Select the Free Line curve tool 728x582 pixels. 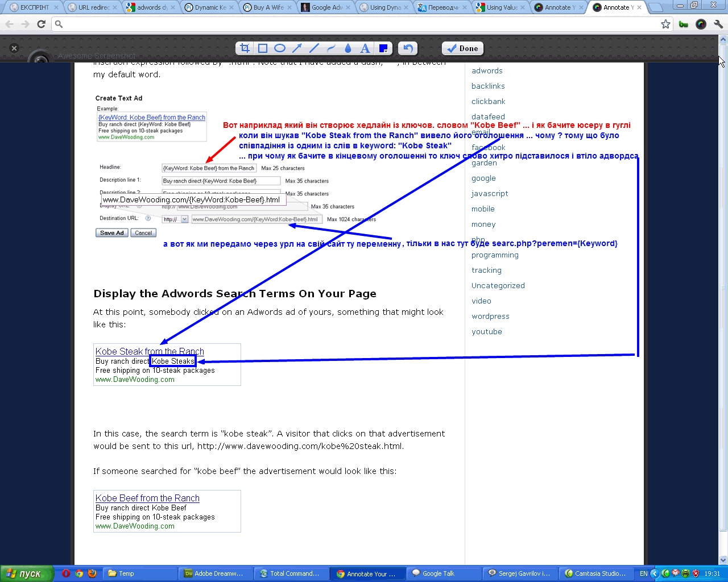[x=331, y=48]
